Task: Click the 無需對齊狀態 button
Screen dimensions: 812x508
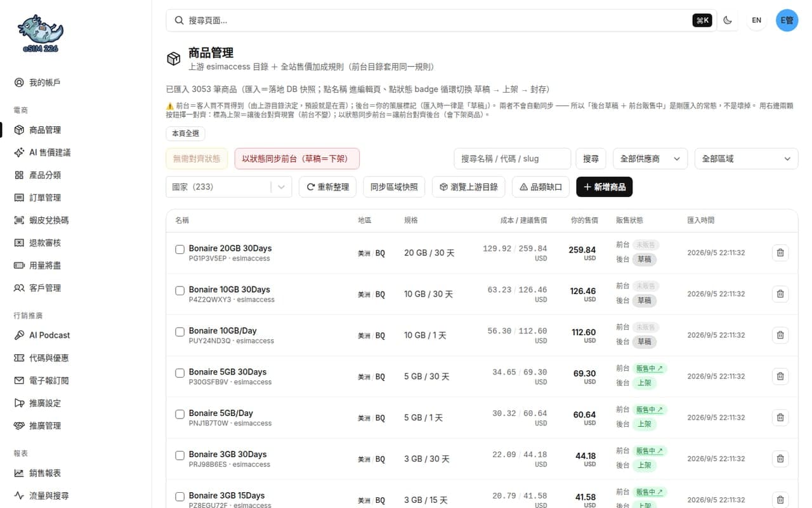Action: (x=197, y=159)
